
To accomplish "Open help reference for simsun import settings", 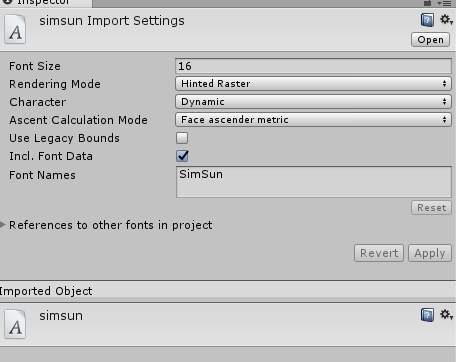I will (x=427, y=20).
